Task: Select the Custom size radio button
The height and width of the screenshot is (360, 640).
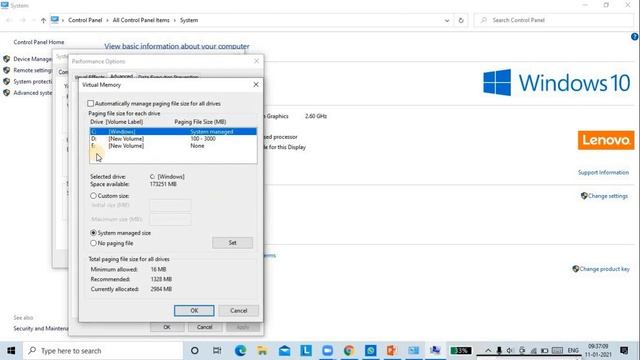Action: click(x=93, y=196)
